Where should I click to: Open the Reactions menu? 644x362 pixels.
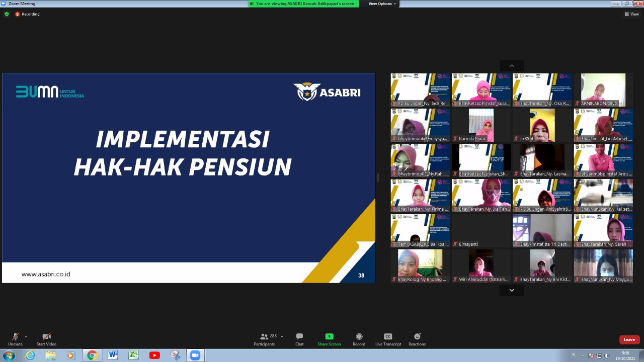(417, 339)
